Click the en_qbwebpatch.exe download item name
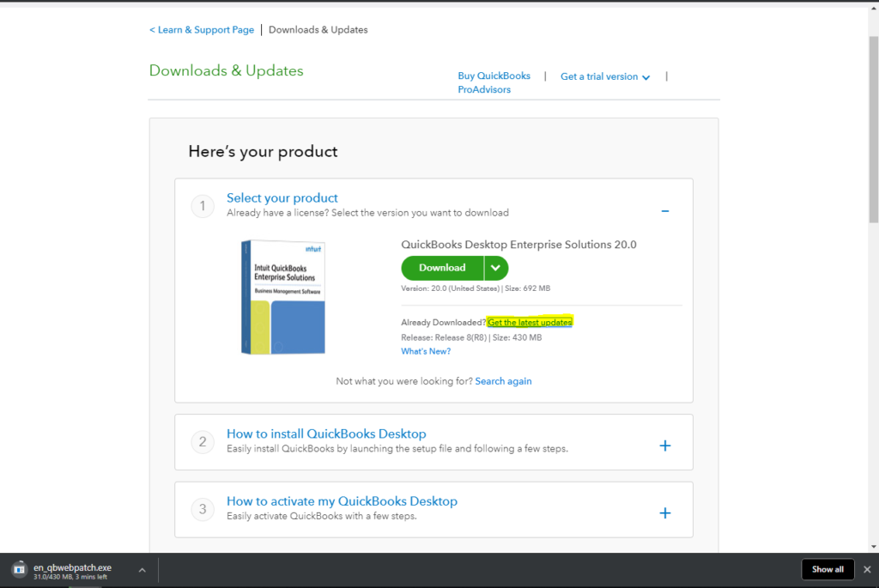Image resolution: width=879 pixels, height=588 pixels. 72,567
